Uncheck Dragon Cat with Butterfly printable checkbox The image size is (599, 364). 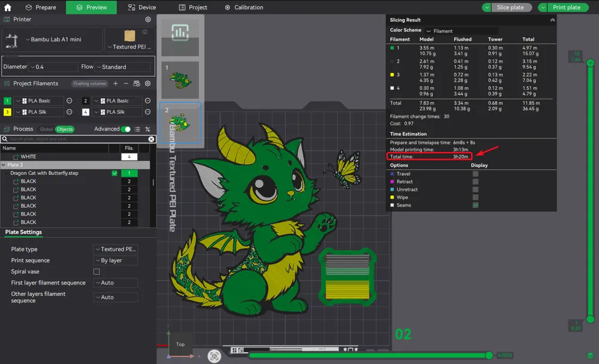pos(114,173)
